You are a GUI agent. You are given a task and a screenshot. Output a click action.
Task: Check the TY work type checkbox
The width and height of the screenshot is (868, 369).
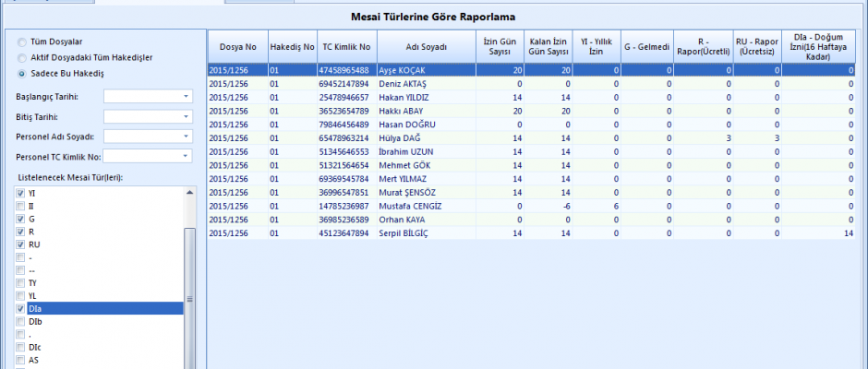(x=20, y=282)
